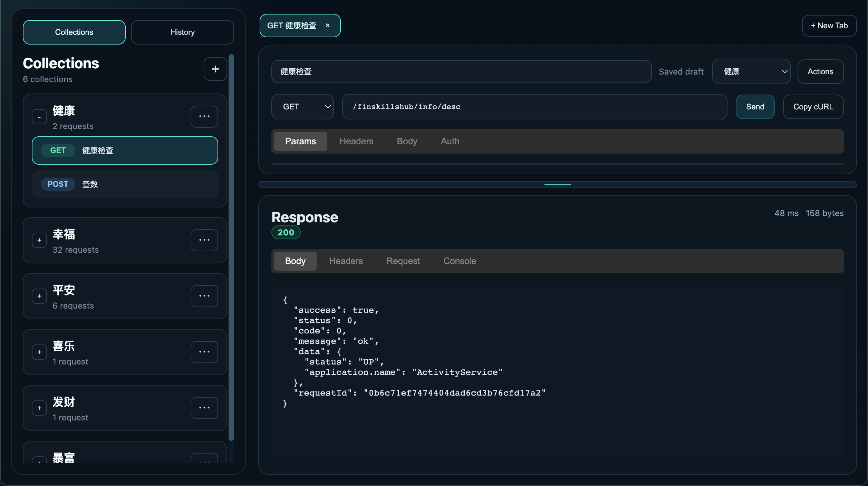Open the request Headers tab

[x=356, y=141]
